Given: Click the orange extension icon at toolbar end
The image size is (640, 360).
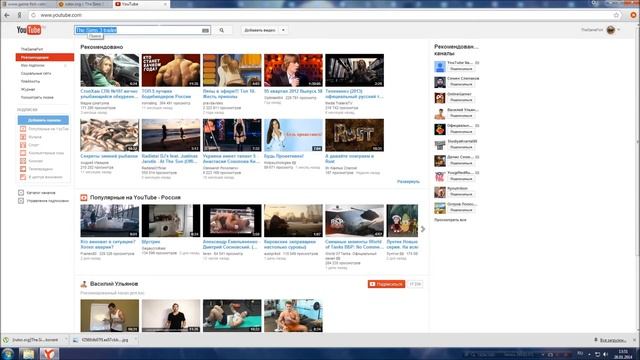Looking at the screenshot, I should (633, 15).
